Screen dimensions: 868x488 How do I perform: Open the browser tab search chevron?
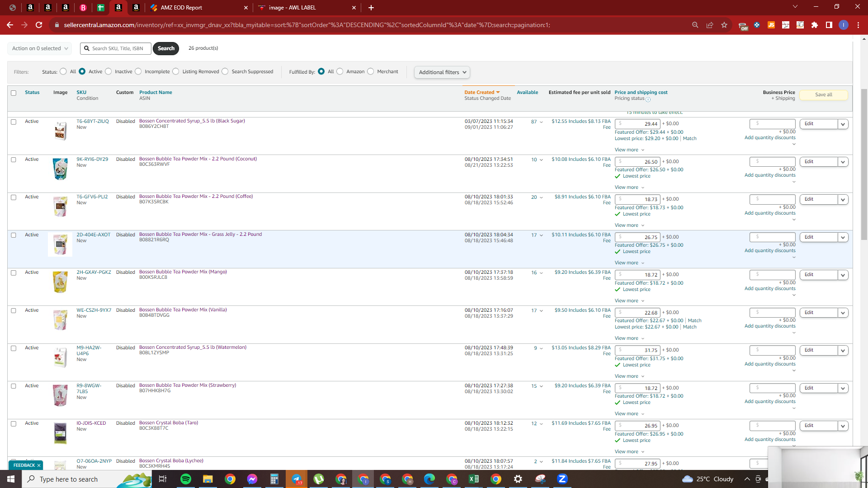795,7
